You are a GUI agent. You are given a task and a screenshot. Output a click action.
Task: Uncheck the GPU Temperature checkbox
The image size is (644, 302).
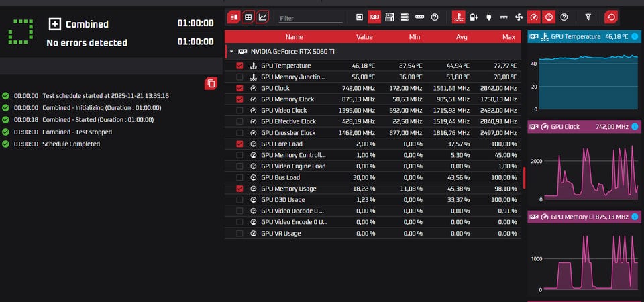pyautogui.click(x=239, y=66)
